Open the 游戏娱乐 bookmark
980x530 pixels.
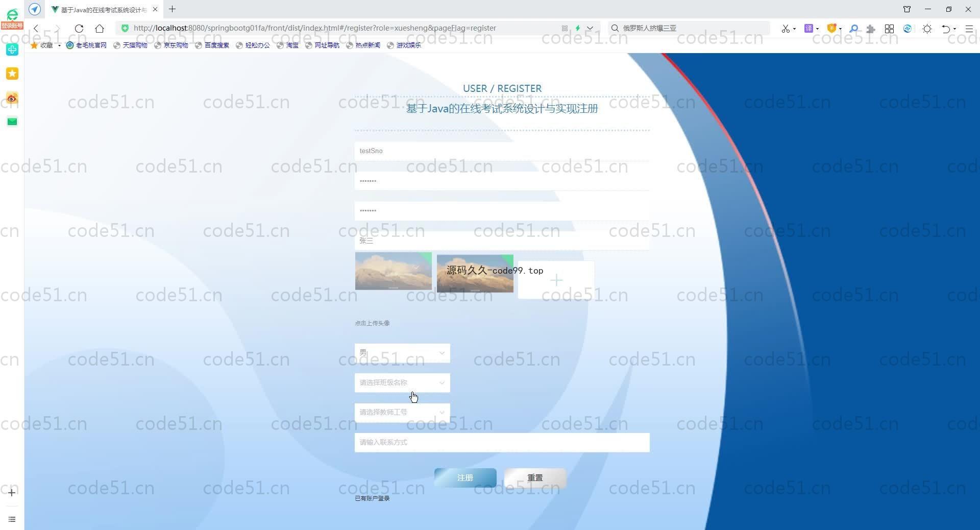pos(404,45)
